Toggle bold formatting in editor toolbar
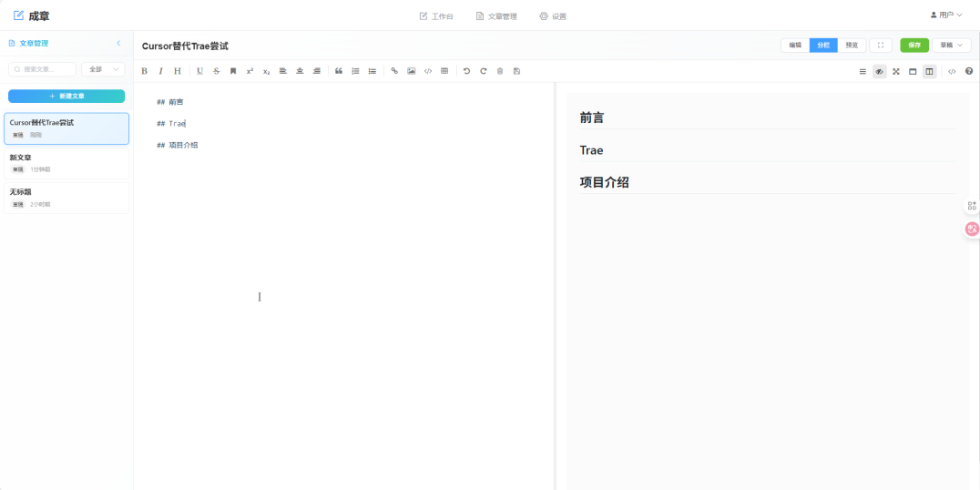Image resolution: width=980 pixels, height=490 pixels. (145, 71)
